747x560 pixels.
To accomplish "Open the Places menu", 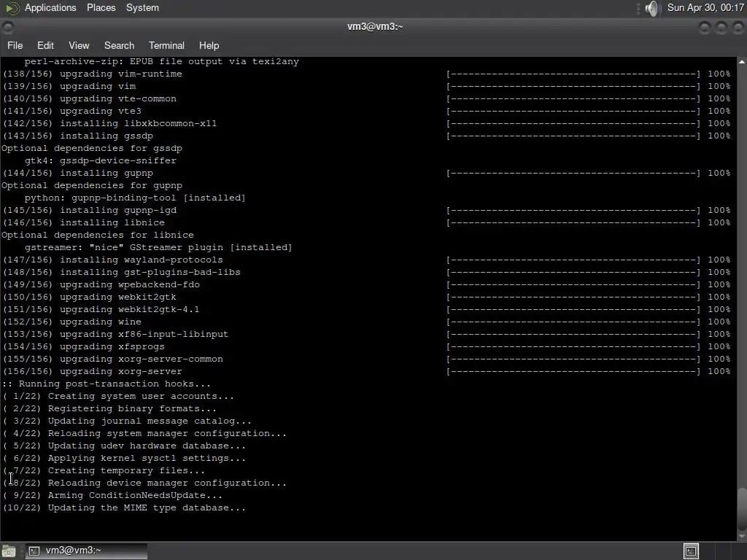I will (x=101, y=7).
